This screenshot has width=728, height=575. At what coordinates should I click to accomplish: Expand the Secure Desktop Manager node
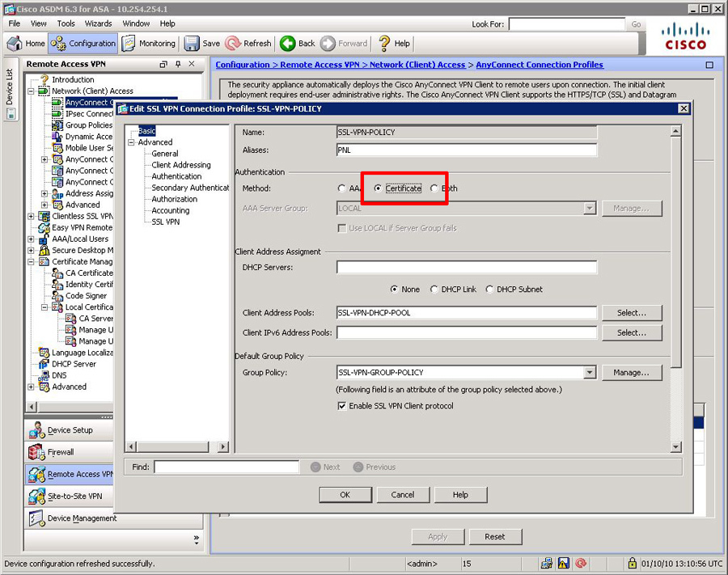(x=31, y=250)
